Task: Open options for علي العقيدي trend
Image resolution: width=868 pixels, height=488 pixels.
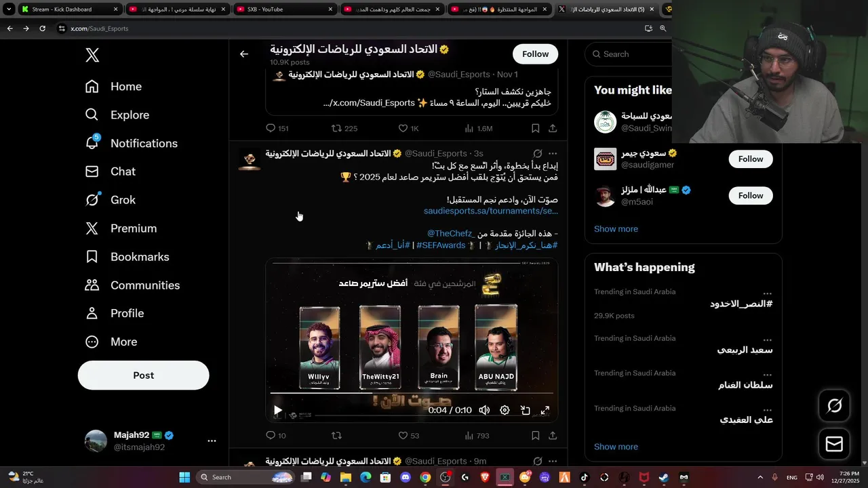Action: pos(767,409)
